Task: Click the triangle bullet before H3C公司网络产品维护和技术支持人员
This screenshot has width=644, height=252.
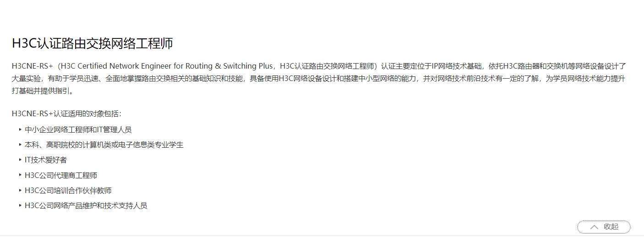Action: pyautogui.click(x=20, y=205)
